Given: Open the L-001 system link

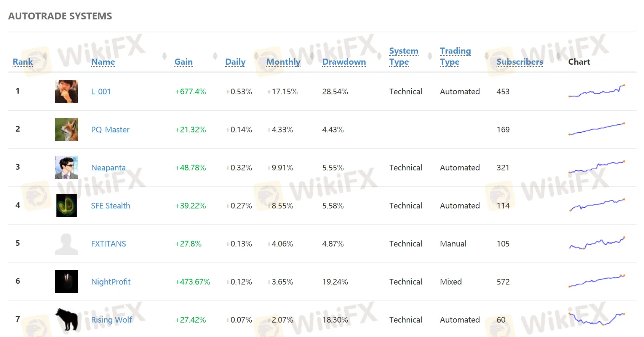Looking at the screenshot, I should click(x=101, y=92).
